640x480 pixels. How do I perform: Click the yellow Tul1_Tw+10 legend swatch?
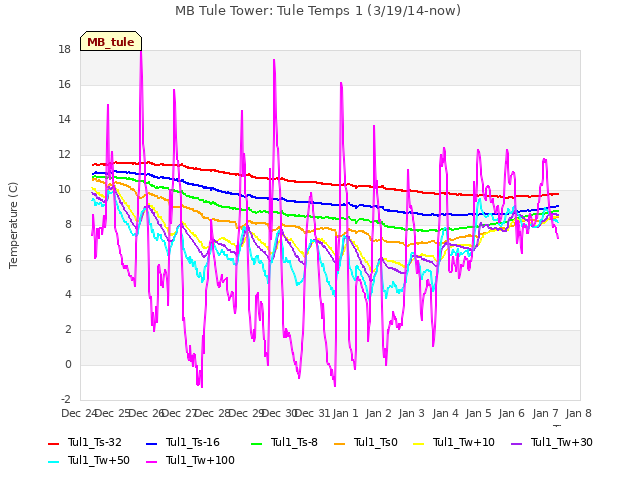(419, 444)
